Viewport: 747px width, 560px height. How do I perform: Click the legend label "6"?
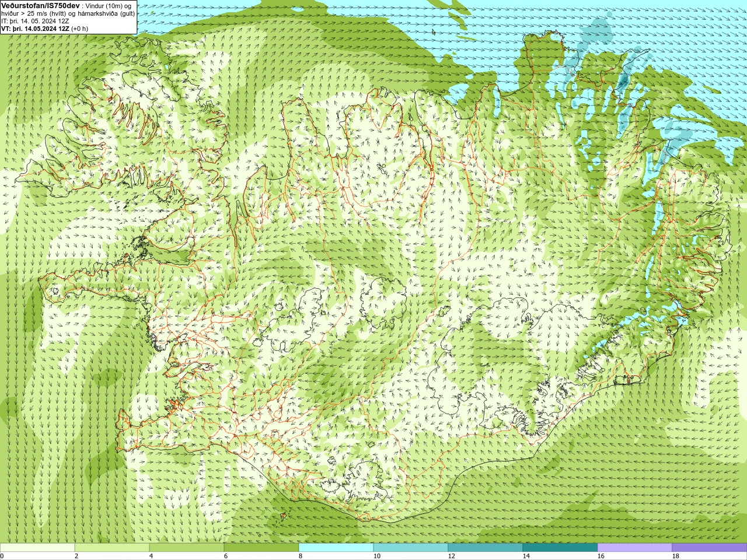pyautogui.click(x=226, y=556)
